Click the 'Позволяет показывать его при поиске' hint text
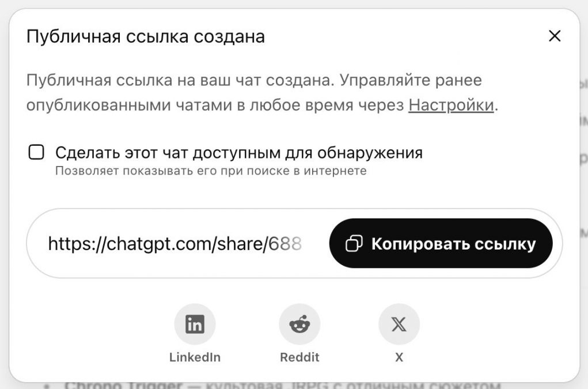588x389 pixels. pos(211,171)
